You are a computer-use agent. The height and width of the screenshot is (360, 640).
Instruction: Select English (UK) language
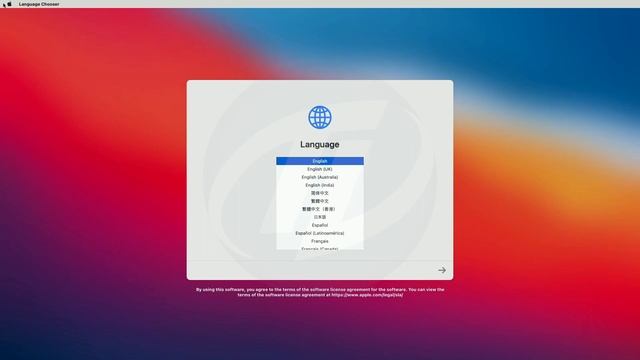(x=320, y=169)
